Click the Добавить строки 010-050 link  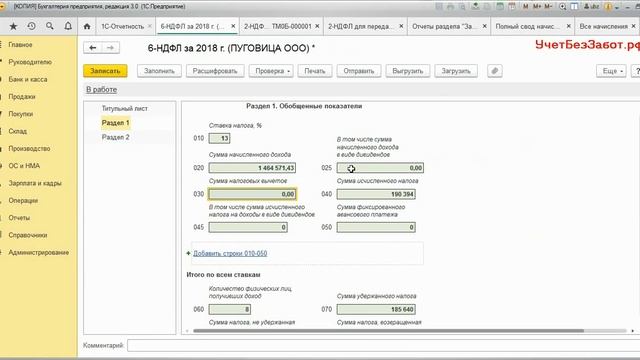pyautogui.click(x=230, y=253)
